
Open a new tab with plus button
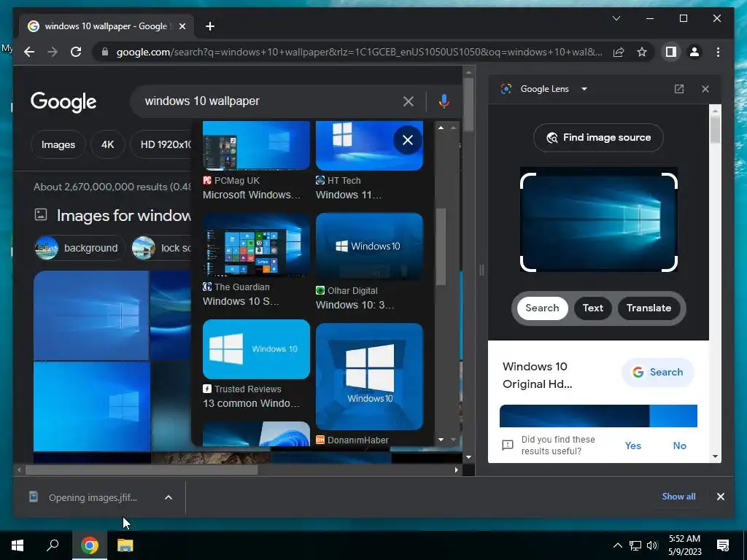click(210, 26)
